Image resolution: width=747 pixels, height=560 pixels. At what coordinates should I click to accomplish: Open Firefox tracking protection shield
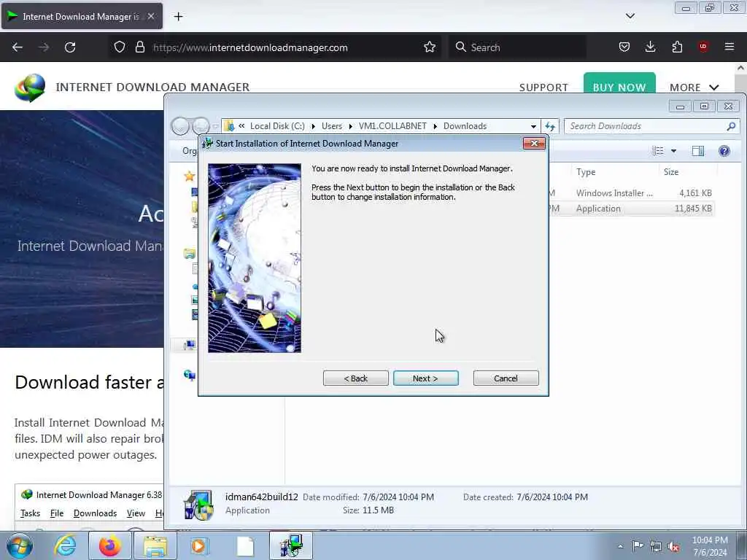click(x=120, y=47)
